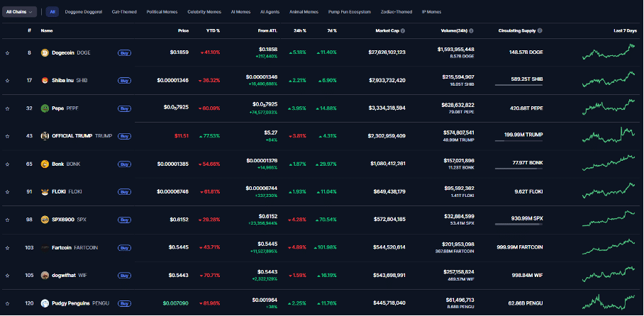Click the Dogecoin logo icon
Viewport: 644px width, 316px height.
click(x=45, y=52)
